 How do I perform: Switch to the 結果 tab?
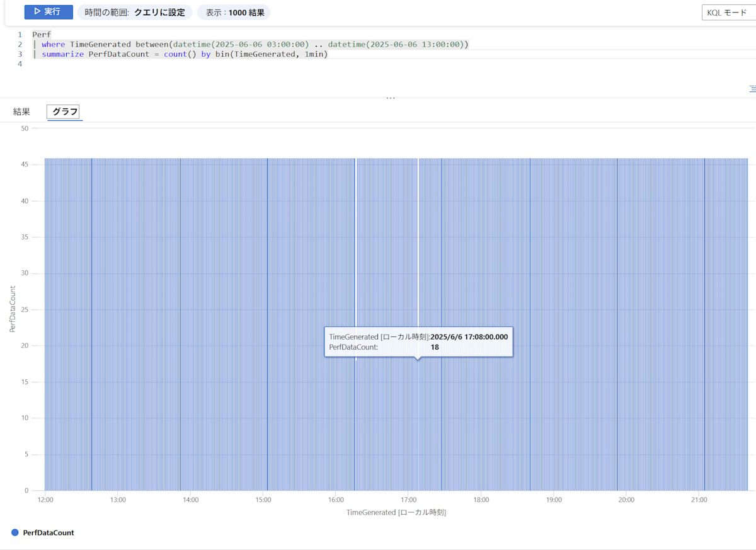click(x=21, y=112)
